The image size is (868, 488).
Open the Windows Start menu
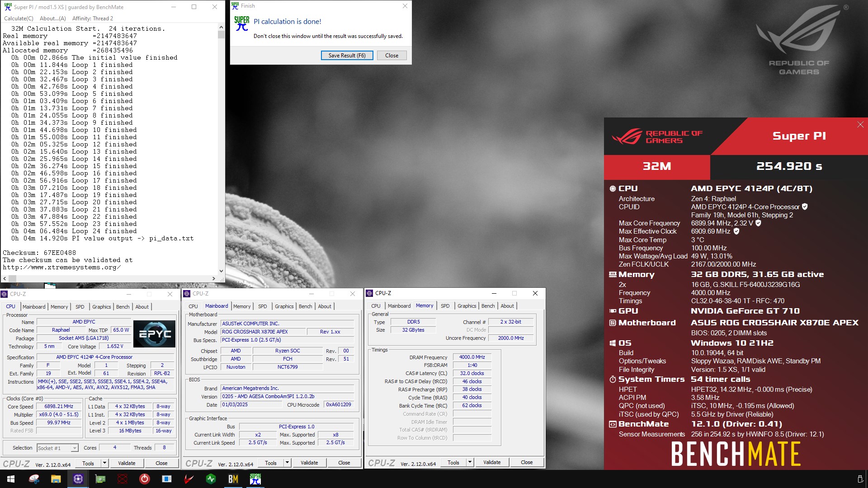click(11, 479)
